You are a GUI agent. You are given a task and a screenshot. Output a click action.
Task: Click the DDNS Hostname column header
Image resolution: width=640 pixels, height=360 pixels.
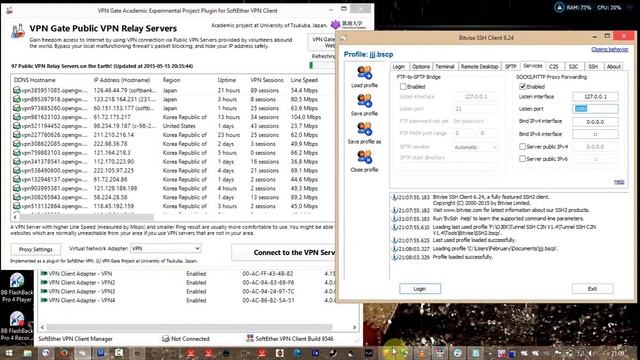coord(51,80)
